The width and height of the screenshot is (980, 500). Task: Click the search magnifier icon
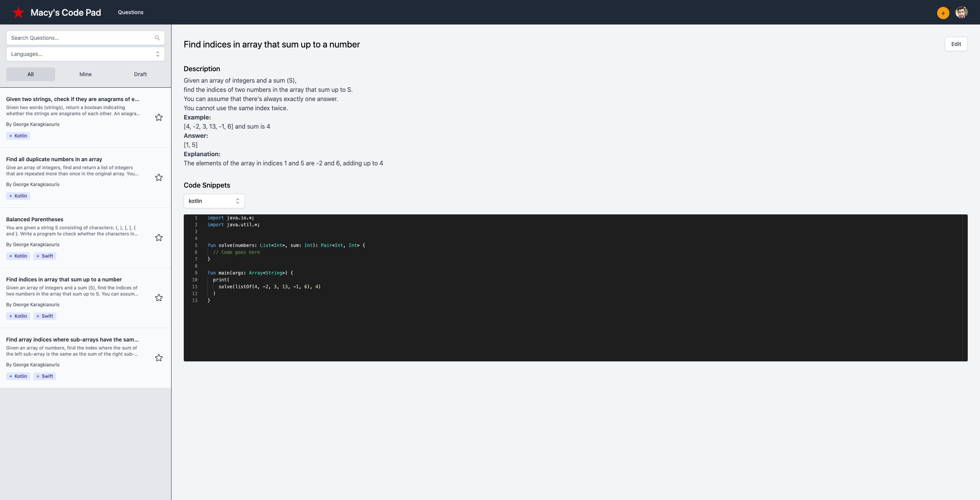tap(157, 38)
